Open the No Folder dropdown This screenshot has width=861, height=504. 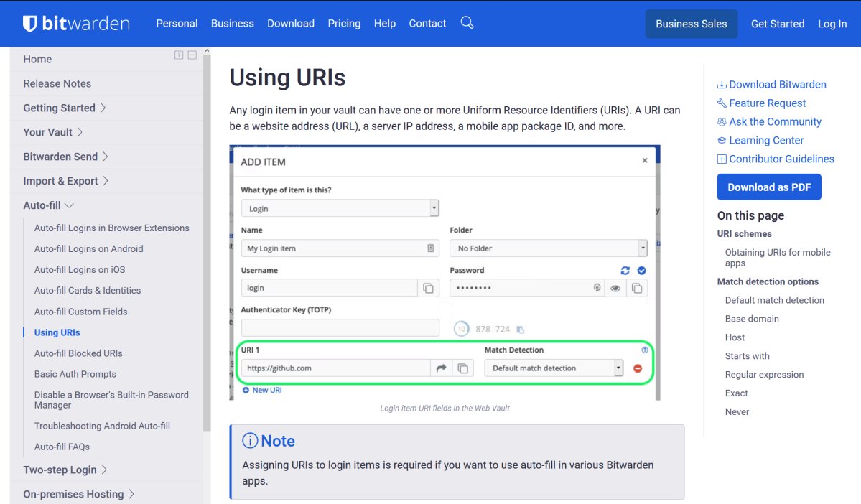[x=549, y=248]
